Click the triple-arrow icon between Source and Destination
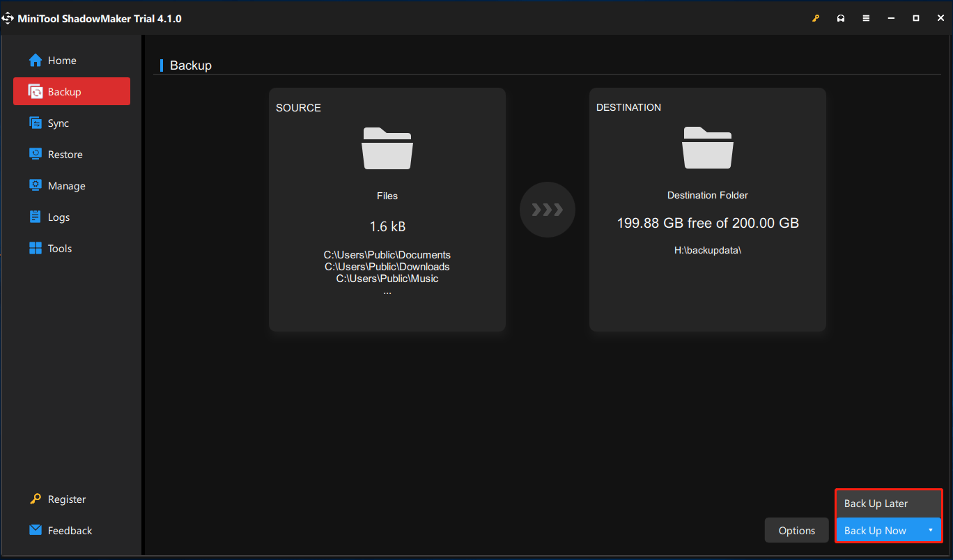953x560 pixels. point(548,210)
